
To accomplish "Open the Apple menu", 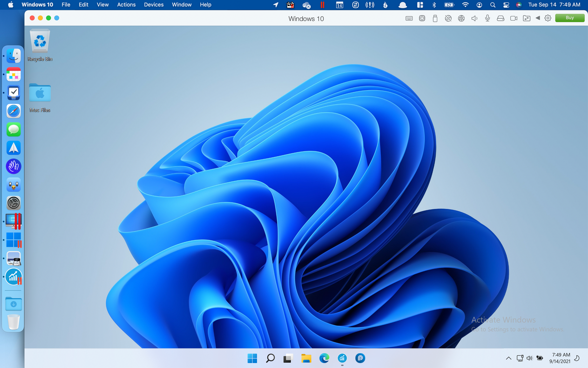I will click(x=11, y=5).
